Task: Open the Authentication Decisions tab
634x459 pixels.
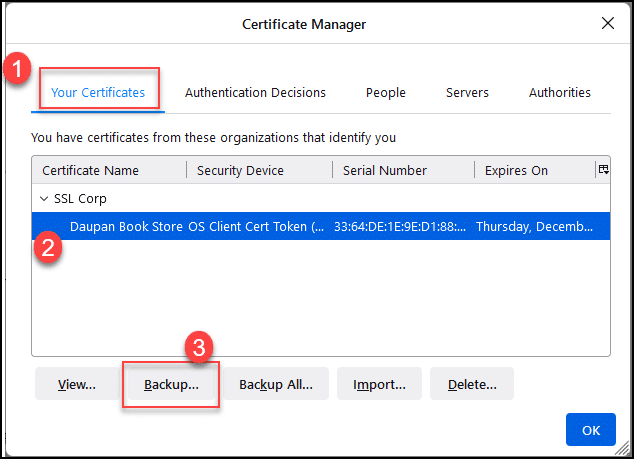Action: tap(255, 93)
